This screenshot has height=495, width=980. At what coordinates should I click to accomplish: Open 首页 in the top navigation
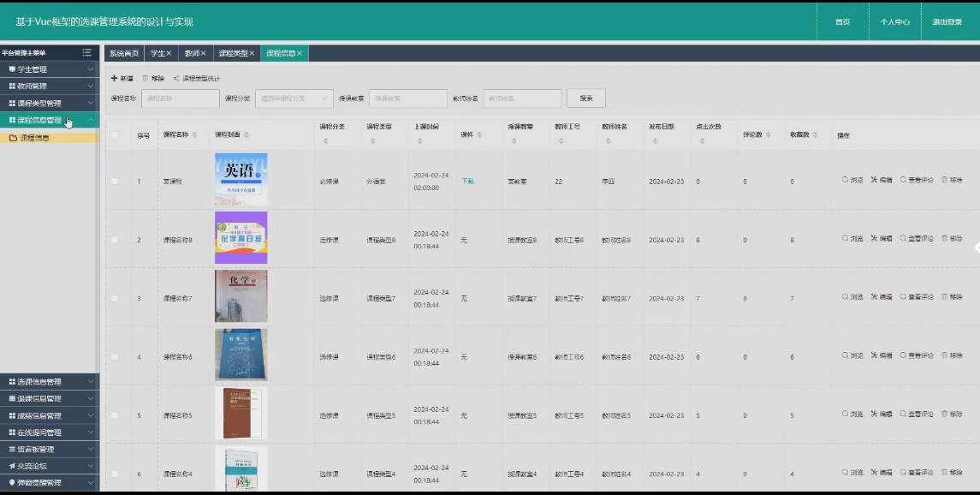coord(842,22)
